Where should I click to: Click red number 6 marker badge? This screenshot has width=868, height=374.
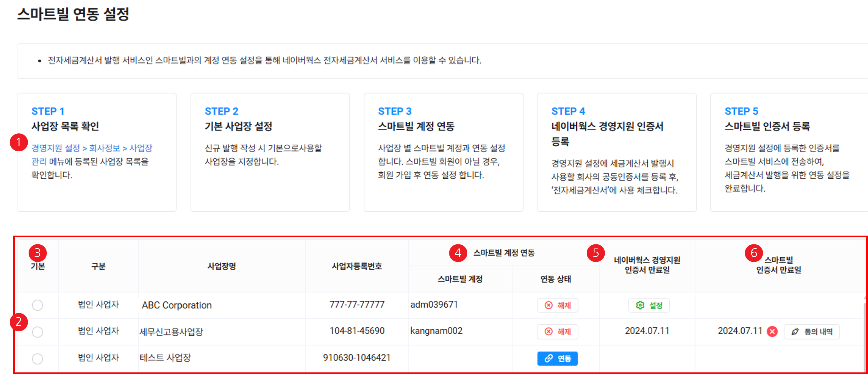[754, 253]
